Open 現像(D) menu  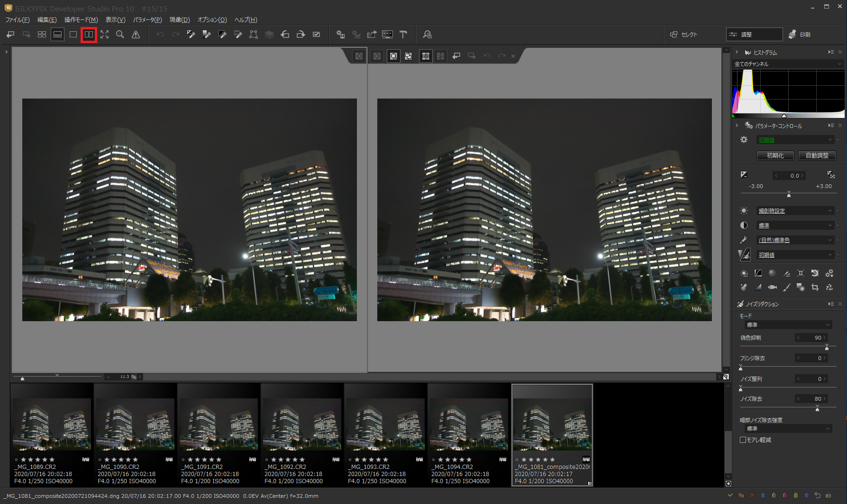[x=180, y=20]
